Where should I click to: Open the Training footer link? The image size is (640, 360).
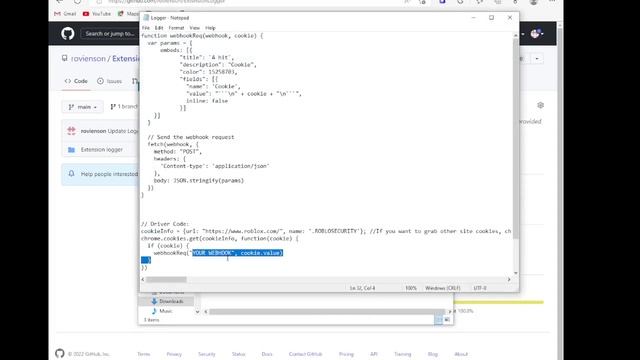402,354
